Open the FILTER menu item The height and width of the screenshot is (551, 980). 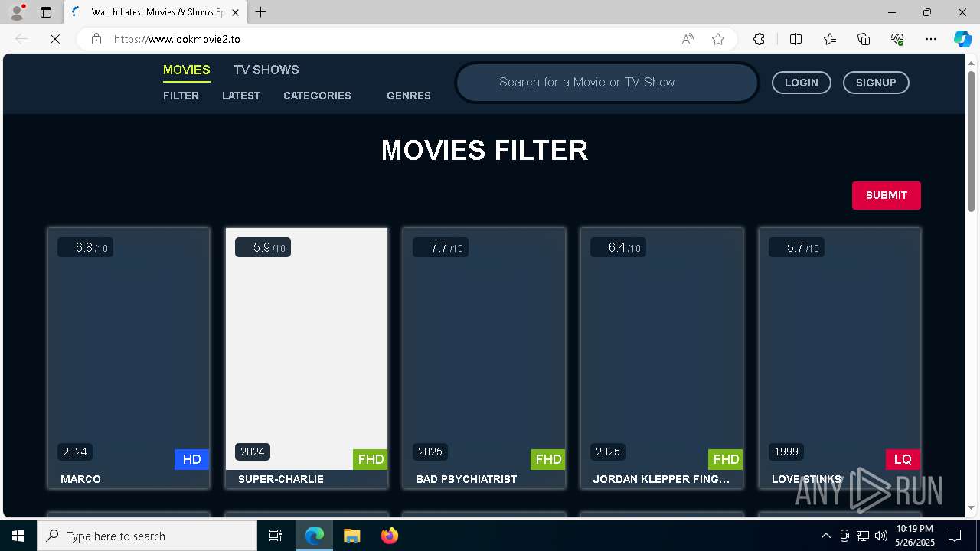(181, 96)
